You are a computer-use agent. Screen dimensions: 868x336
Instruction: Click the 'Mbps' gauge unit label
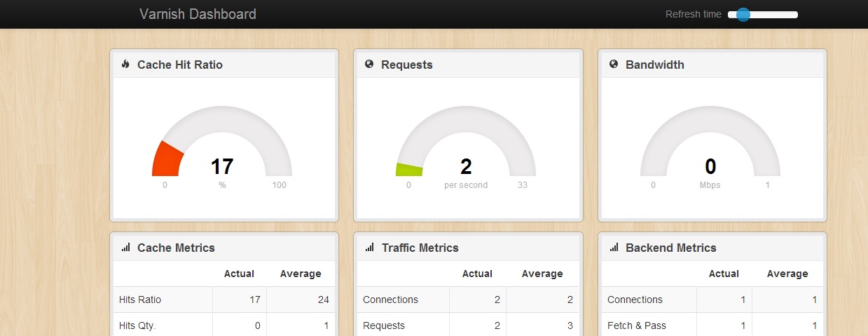tap(710, 185)
